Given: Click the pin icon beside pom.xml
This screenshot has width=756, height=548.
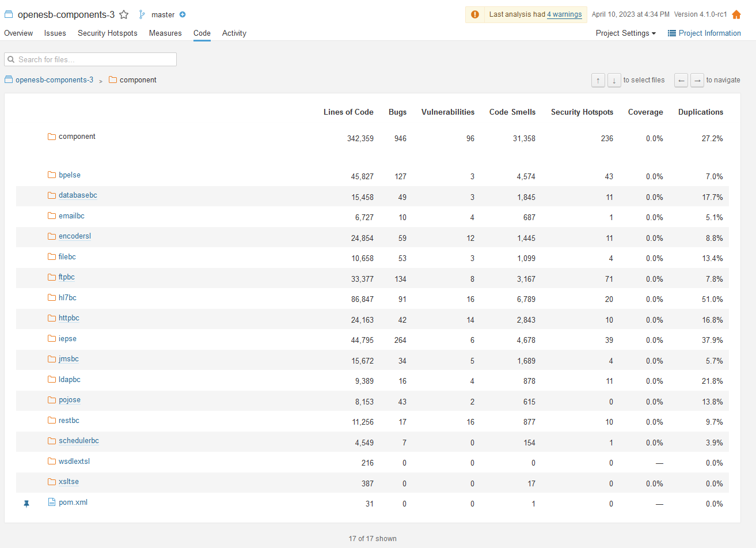Looking at the screenshot, I should pos(26,504).
